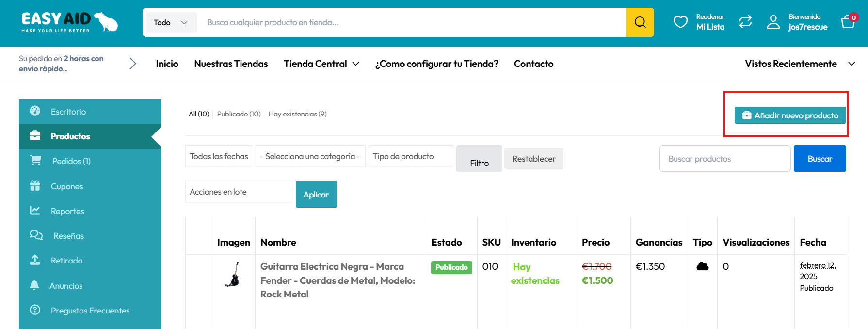Click Añadir nuevo producto button
This screenshot has width=868, height=329.
tap(790, 115)
